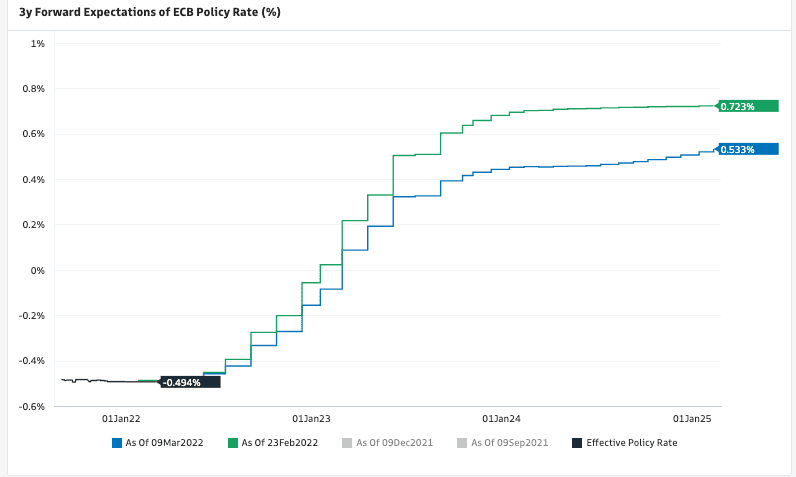This screenshot has width=796, height=477.
Task: Select the 01Jan25 x-axis date label
Action: 691,418
